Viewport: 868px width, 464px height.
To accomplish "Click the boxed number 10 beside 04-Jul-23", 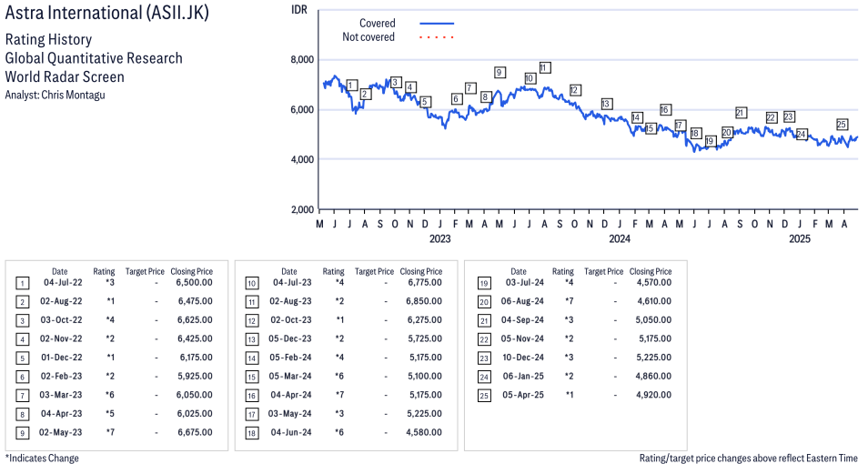I will (252, 284).
